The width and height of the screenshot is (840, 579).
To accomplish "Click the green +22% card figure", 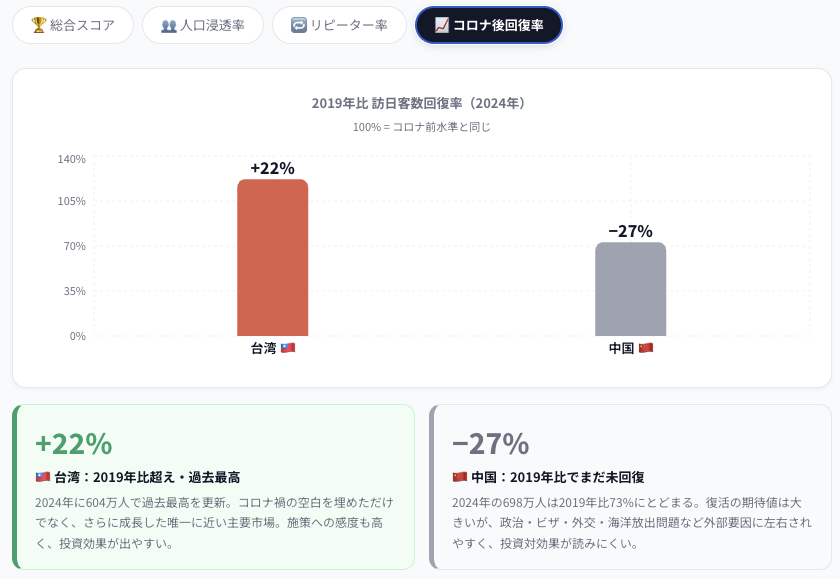I will point(73,443).
